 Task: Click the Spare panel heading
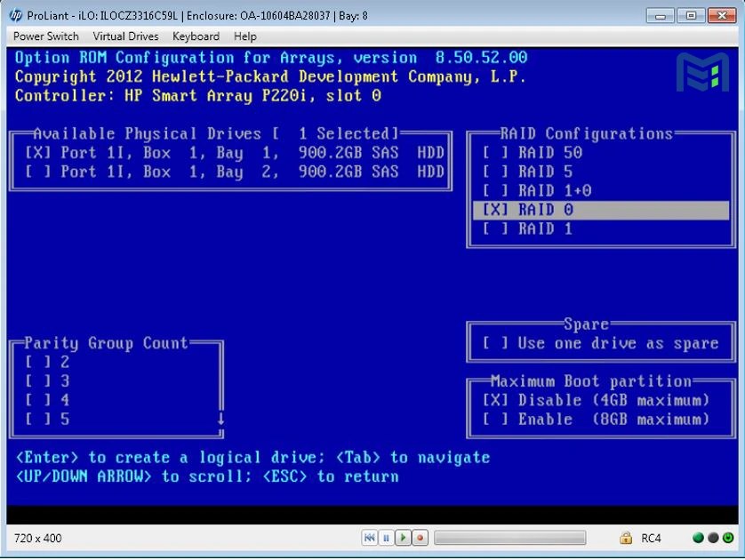(x=586, y=324)
